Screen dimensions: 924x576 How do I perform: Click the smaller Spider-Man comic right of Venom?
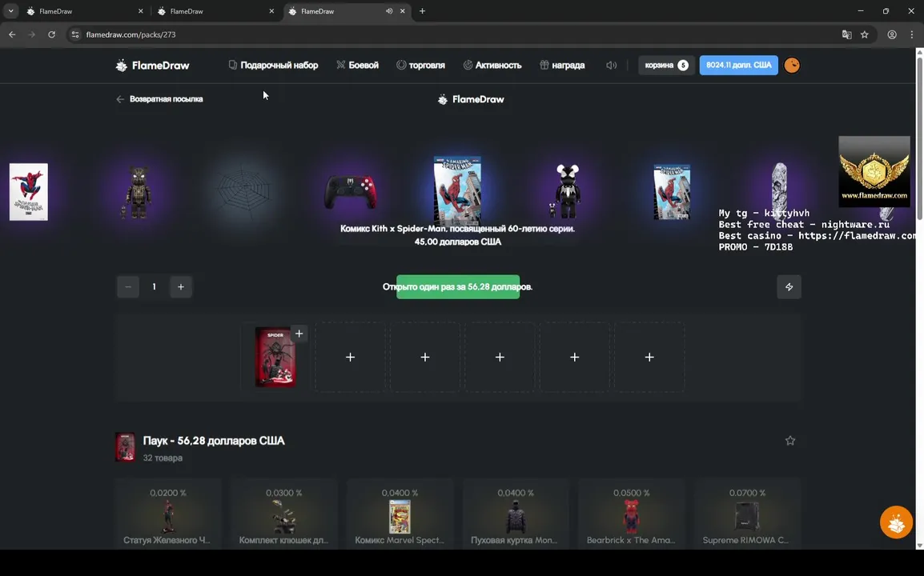coord(672,192)
